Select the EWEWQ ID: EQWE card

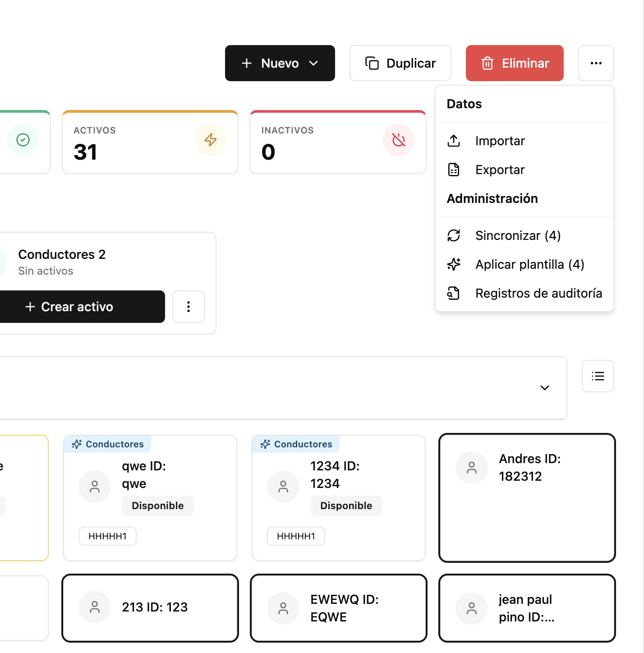click(x=339, y=608)
